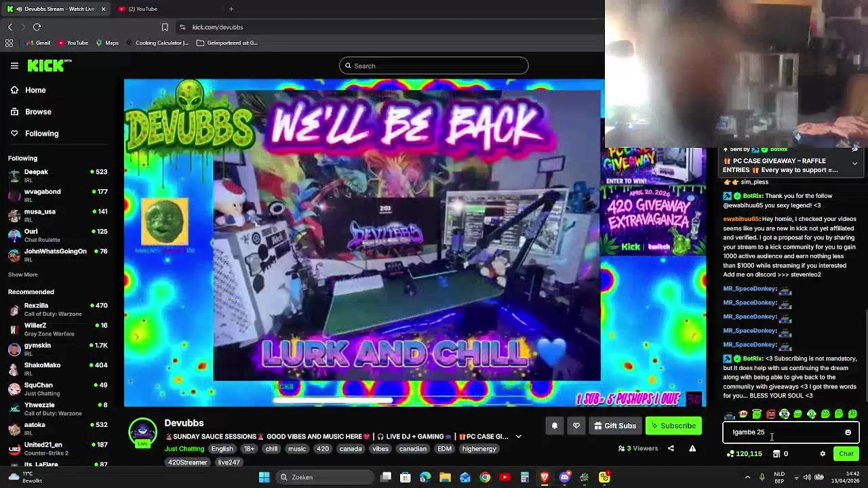Open chat settings gear

pos(823,453)
